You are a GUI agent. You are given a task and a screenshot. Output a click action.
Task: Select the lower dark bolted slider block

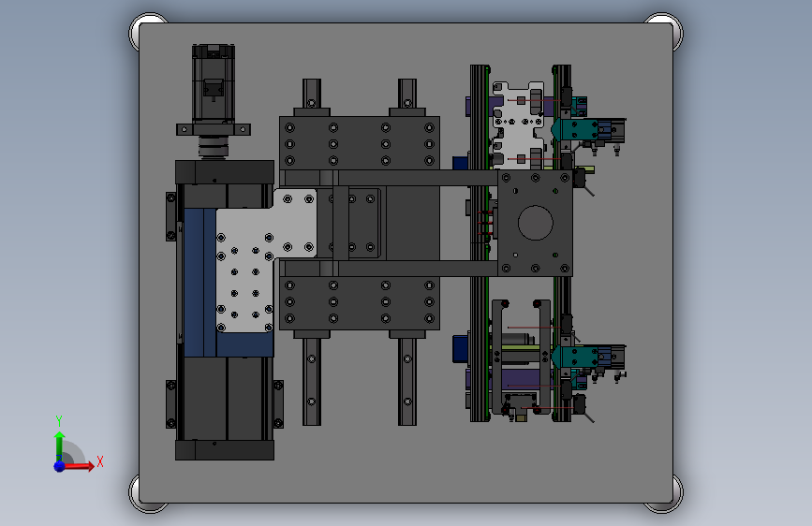point(360,303)
